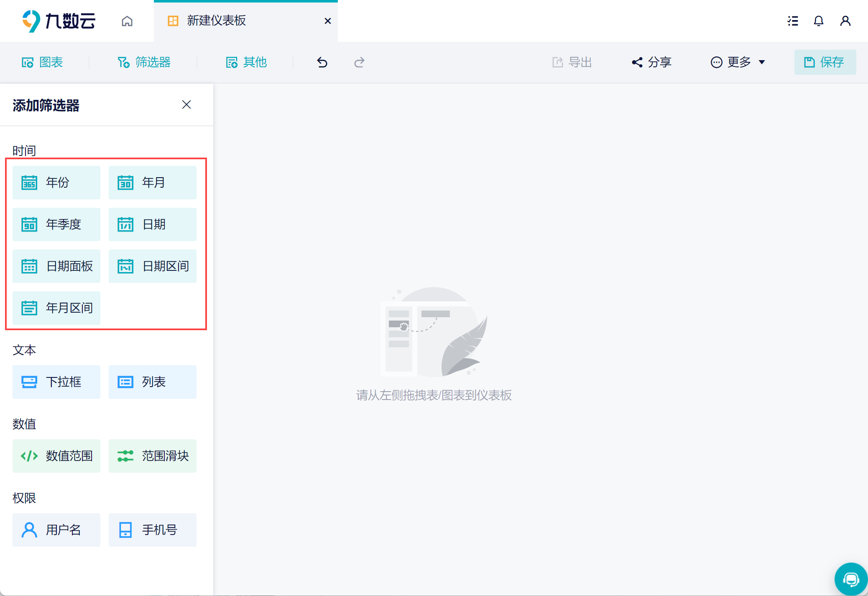Click the redo arrow
868x596 pixels.
[359, 62]
